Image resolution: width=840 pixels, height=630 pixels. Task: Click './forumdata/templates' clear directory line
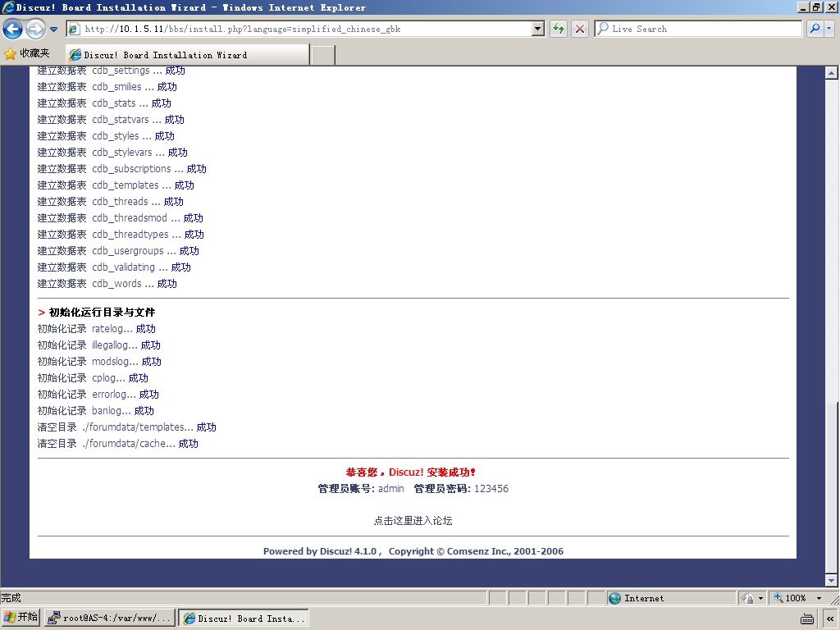(x=127, y=427)
